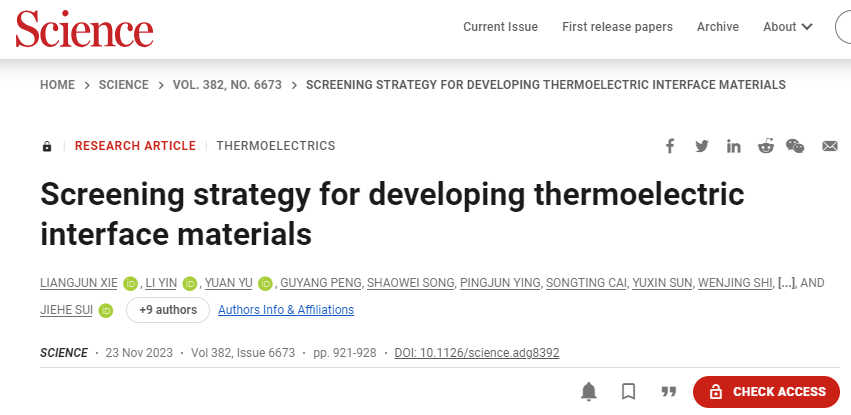Open the cite quotation-mark icon
851x415 pixels.
point(669,392)
